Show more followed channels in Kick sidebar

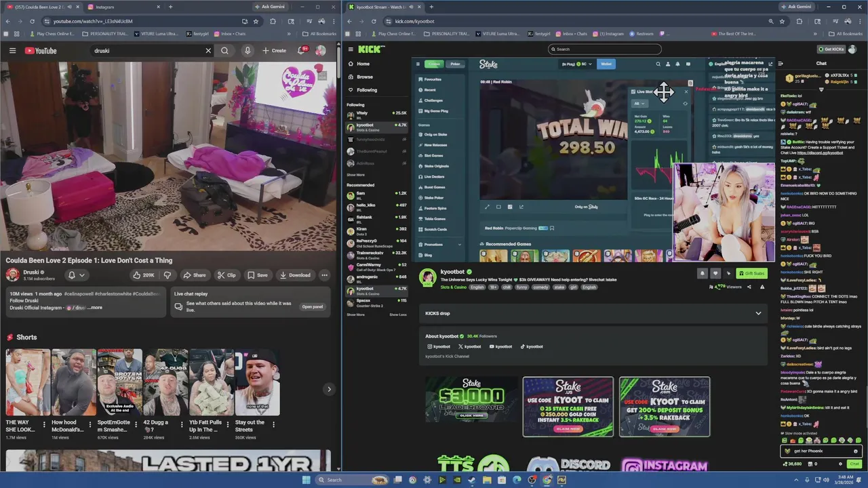[x=355, y=175]
